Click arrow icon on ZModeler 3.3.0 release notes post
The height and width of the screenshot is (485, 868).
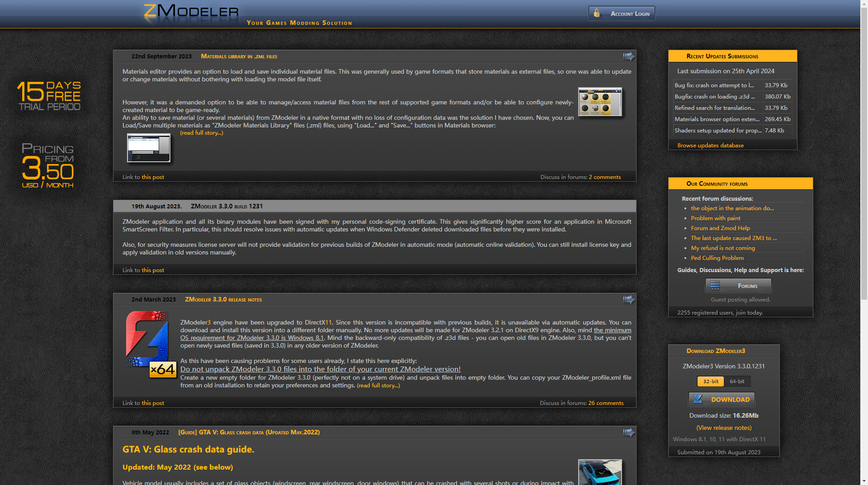click(x=628, y=299)
